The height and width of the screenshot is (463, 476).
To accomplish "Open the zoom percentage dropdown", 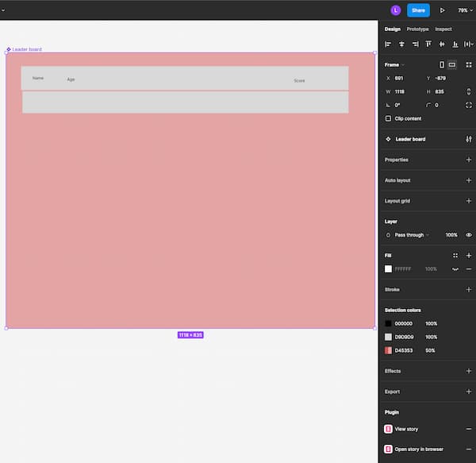I will click(x=465, y=10).
